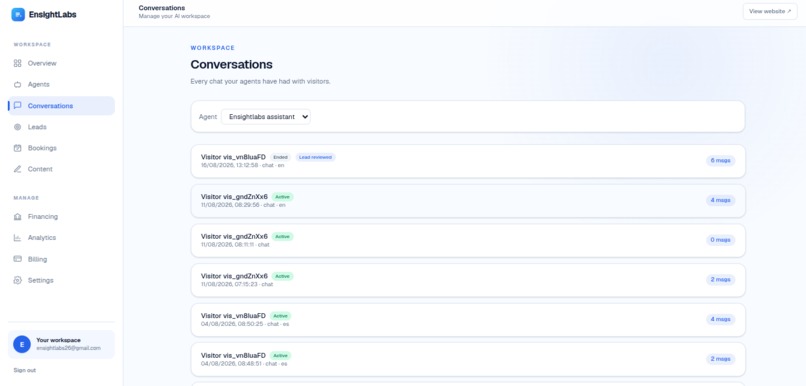This screenshot has height=386, width=806.
Task: Open conversation dated 11/08/2026, 08:29:56
Action: (x=468, y=200)
